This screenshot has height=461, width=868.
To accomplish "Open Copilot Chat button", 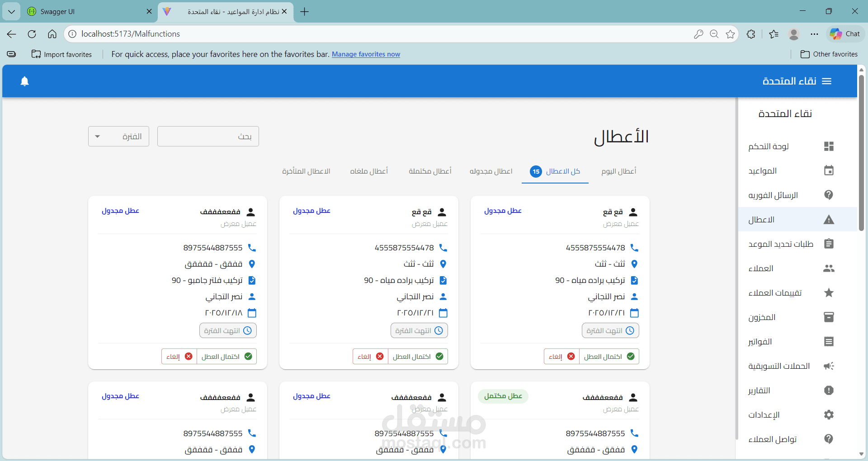I will [844, 34].
